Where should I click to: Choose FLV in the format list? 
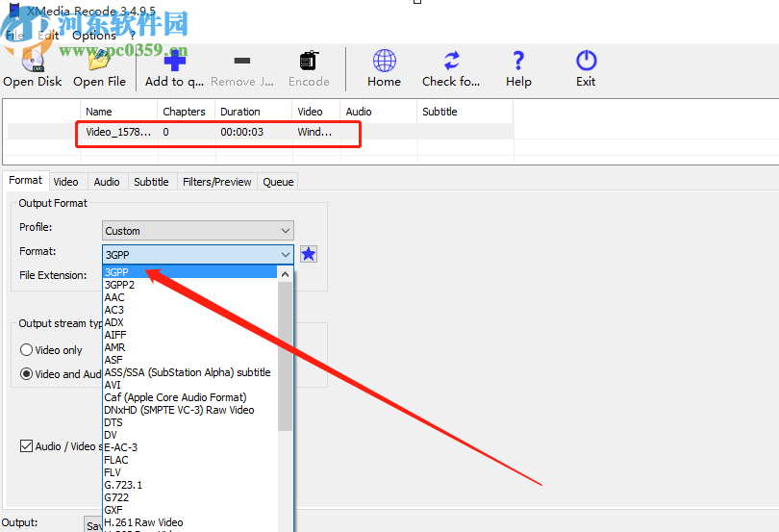(x=189, y=472)
